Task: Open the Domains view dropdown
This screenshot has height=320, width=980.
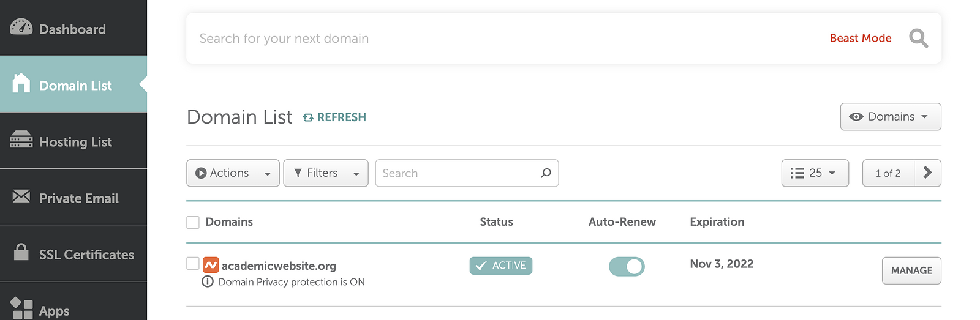Action: (891, 117)
